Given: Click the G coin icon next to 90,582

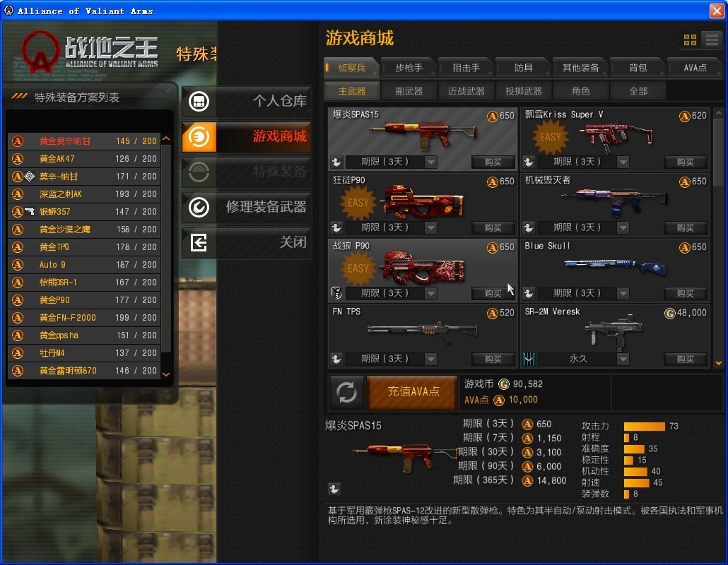Looking at the screenshot, I should pyautogui.click(x=504, y=384).
